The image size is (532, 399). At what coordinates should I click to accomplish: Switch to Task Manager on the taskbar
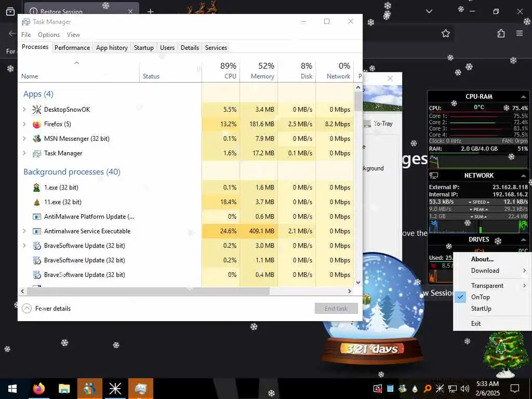point(140,389)
